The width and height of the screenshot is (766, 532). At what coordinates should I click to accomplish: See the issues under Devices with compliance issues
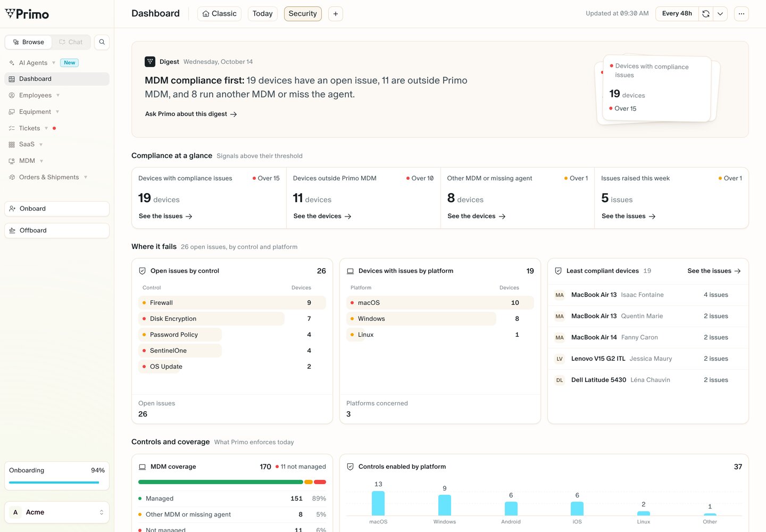click(165, 217)
